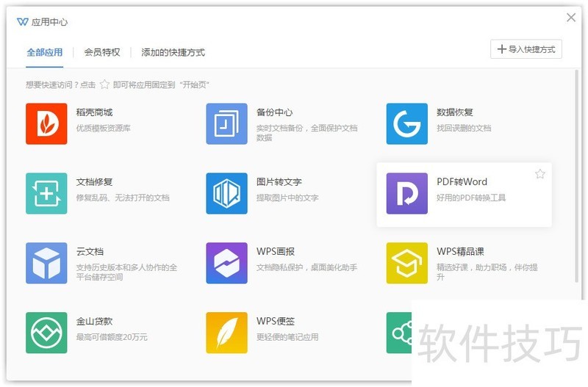Click the description 修复乱码、无法打开的文档
The height and width of the screenshot is (387, 588).
coord(123,198)
